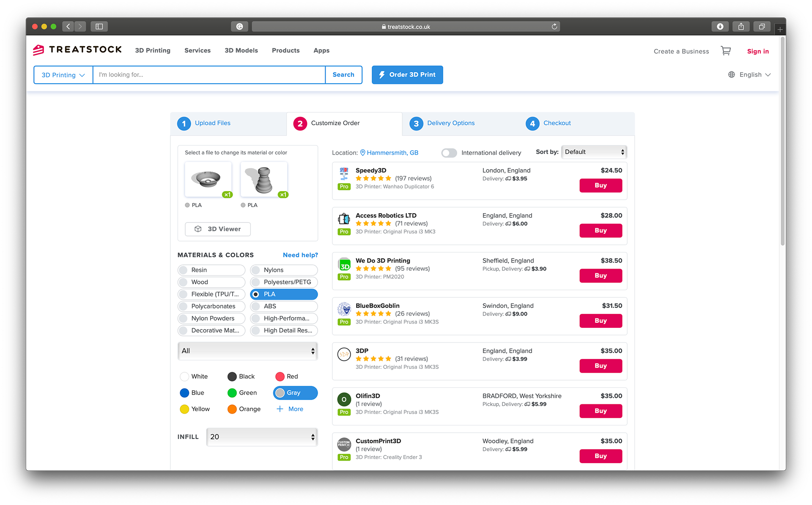Click the Search button
The height and width of the screenshot is (505, 812).
pos(343,75)
